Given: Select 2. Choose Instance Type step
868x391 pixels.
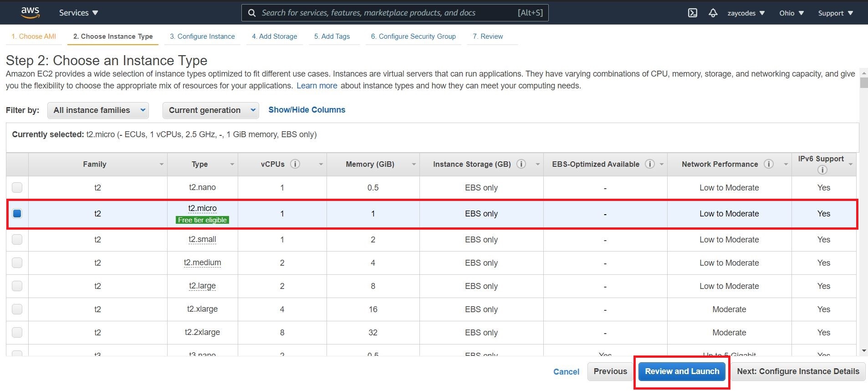Looking at the screenshot, I should [113, 36].
